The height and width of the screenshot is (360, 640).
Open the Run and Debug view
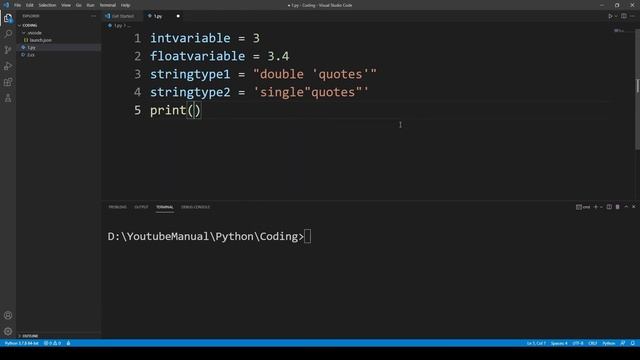(x=8, y=66)
